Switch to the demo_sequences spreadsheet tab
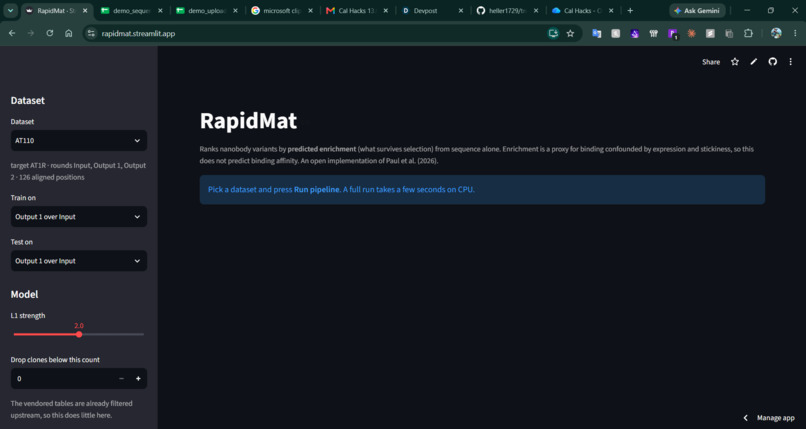This screenshot has width=806, height=429. 132,10
